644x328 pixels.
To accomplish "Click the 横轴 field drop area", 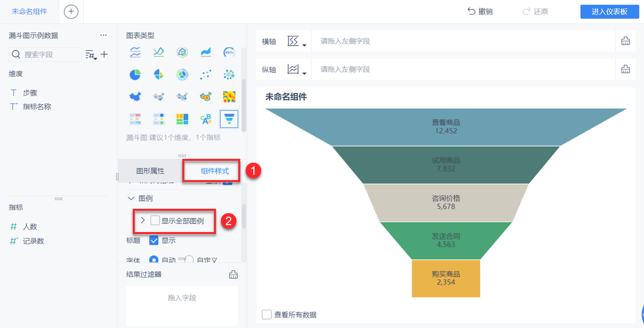I will click(x=463, y=41).
